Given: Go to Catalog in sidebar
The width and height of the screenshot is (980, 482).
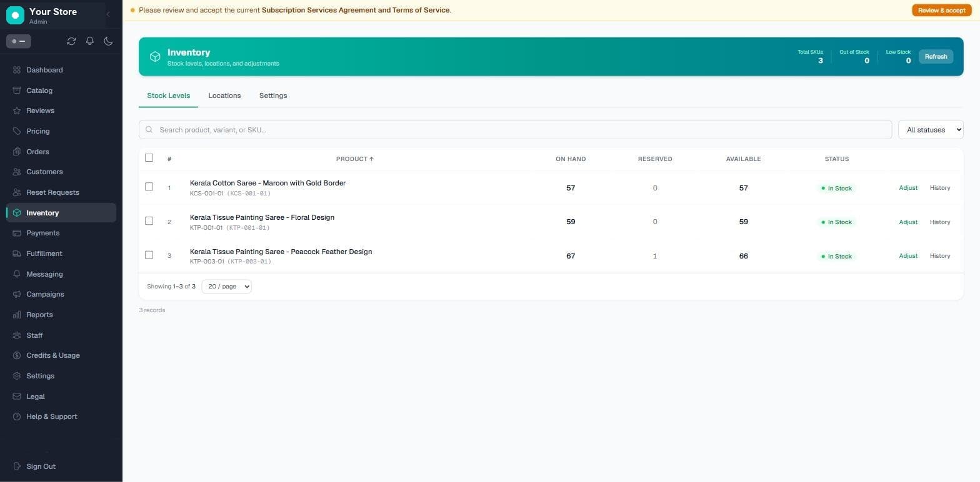Looking at the screenshot, I should pos(61,91).
